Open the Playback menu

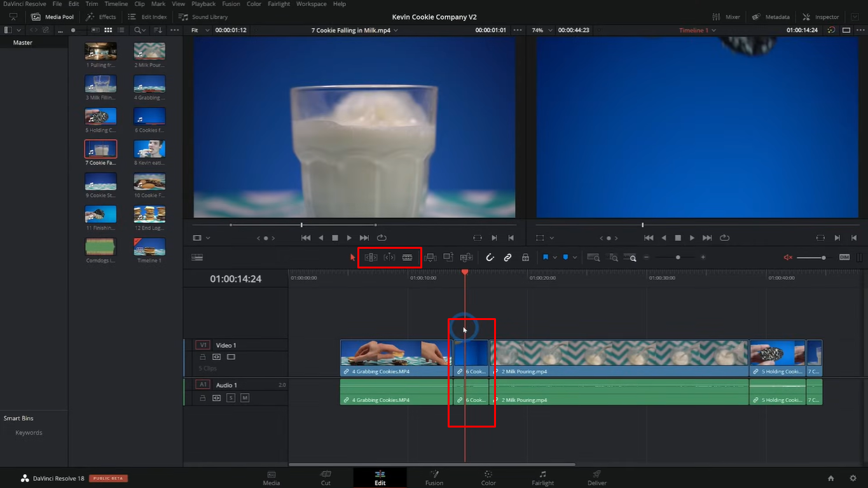click(x=203, y=3)
